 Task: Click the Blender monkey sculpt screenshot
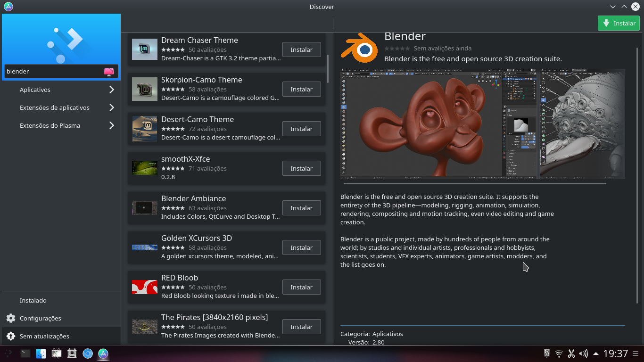coord(438,124)
